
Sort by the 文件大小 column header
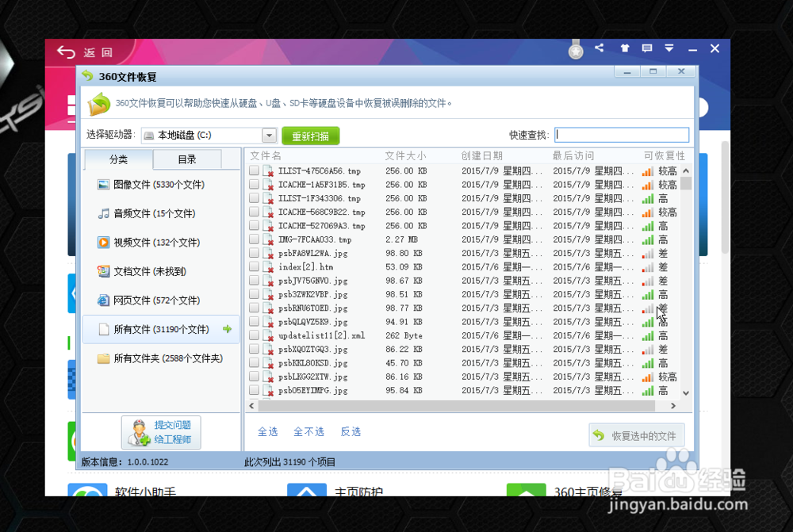pos(405,155)
